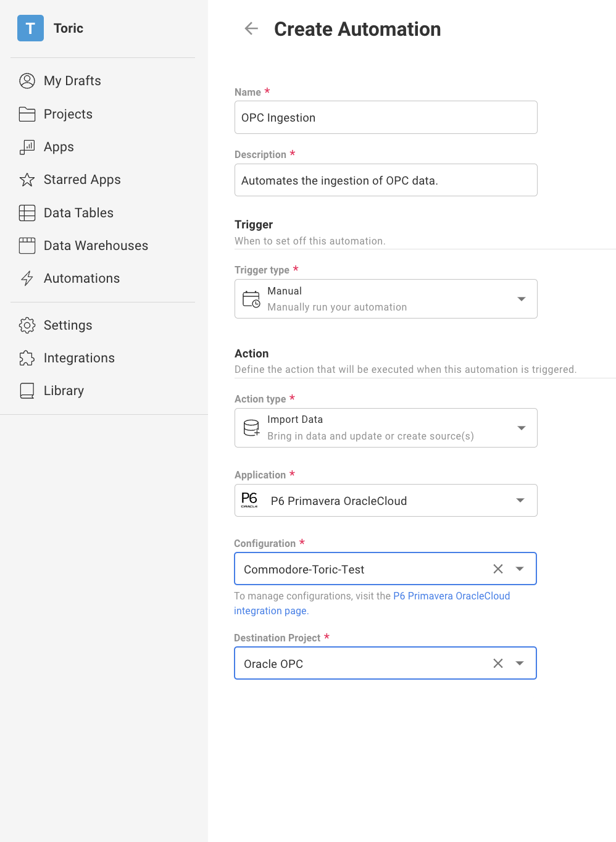Image resolution: width=616 pixels, height=842 pixels.
Task: Follow the P6 Primavera OracleCloud integration page link
Action: click(x=451, y=596)
